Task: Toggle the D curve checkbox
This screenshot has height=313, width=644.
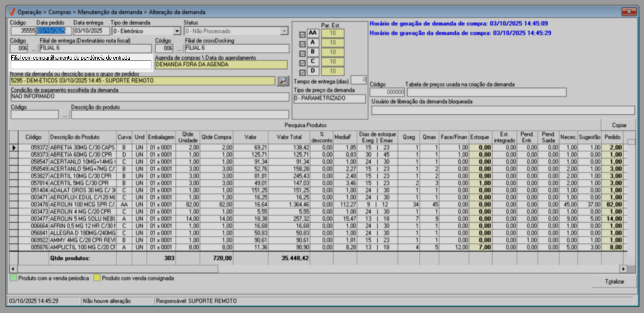Action: pos(302,72)
